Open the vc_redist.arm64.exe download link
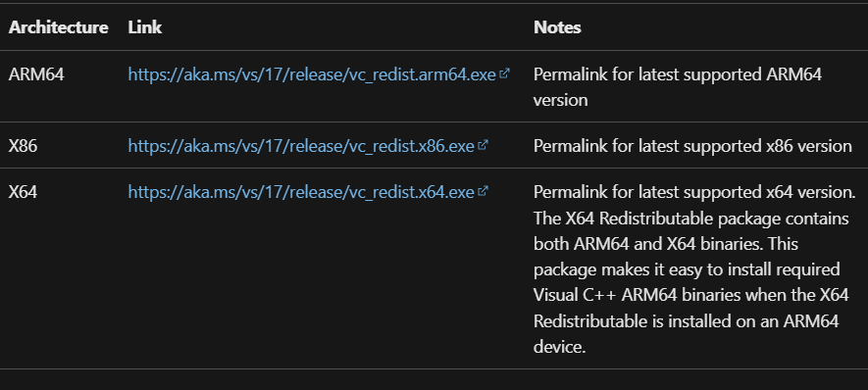Screen dimensions: 868x390 click(x=312, y=74)
